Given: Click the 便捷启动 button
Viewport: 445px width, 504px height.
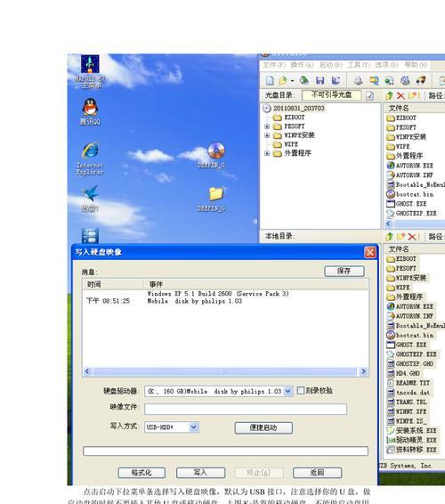Looking at the screenshot, I should (x=263, y=427).
